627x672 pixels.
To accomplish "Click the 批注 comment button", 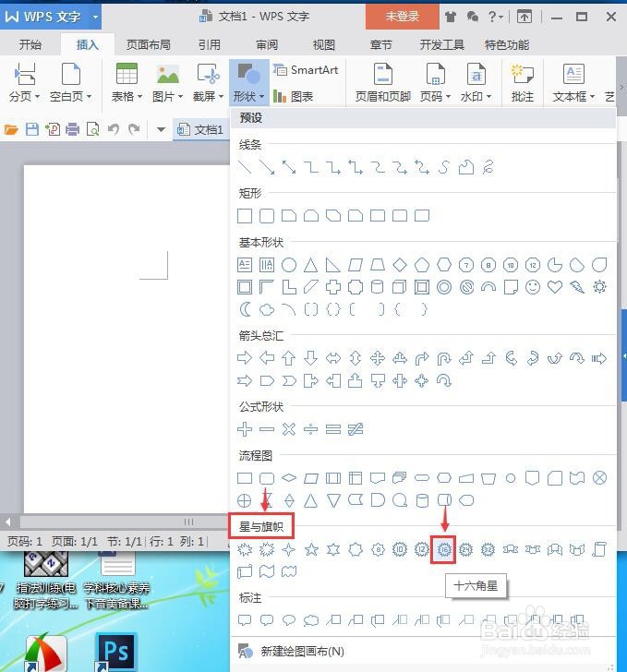I will [x=523, y=83].
